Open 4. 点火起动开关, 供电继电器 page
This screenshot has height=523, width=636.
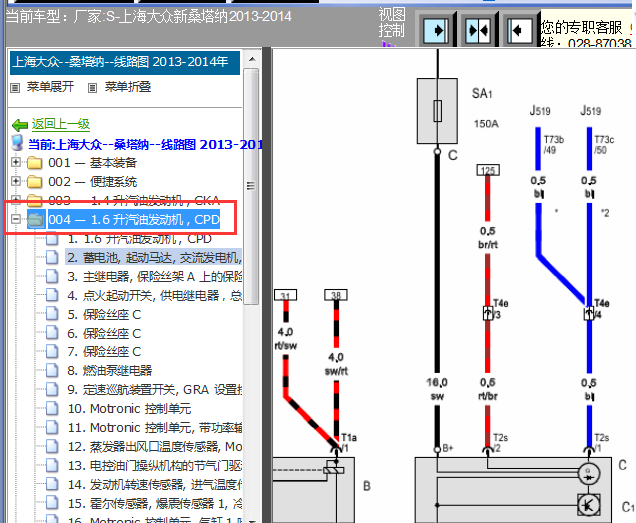(155, 295)
